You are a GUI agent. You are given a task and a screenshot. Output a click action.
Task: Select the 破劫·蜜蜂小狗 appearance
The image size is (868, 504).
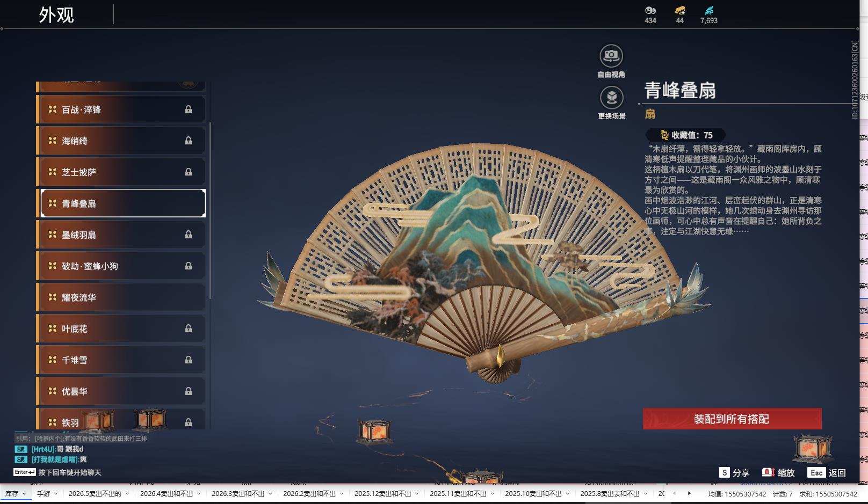[x=121, y=266]
